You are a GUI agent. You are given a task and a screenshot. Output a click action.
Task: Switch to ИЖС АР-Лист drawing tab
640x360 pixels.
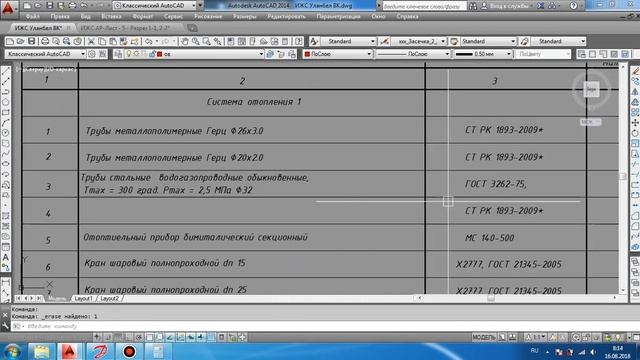125,28
